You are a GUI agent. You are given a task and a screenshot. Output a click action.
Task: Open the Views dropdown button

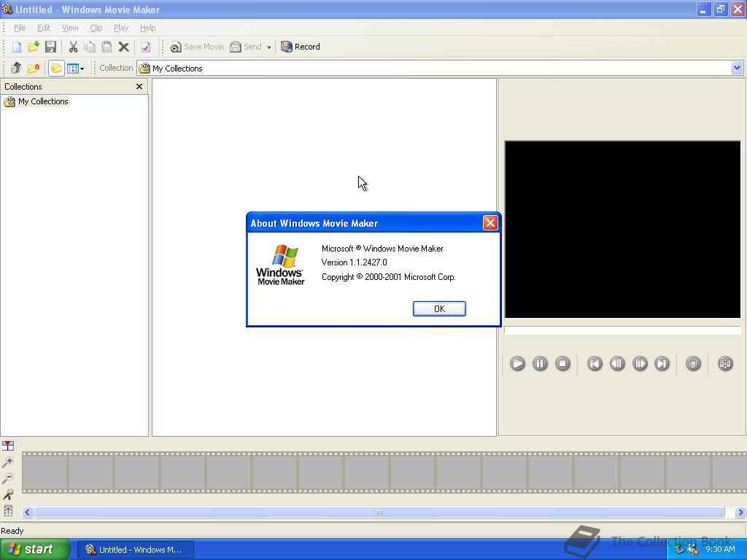tap(75, 69)
